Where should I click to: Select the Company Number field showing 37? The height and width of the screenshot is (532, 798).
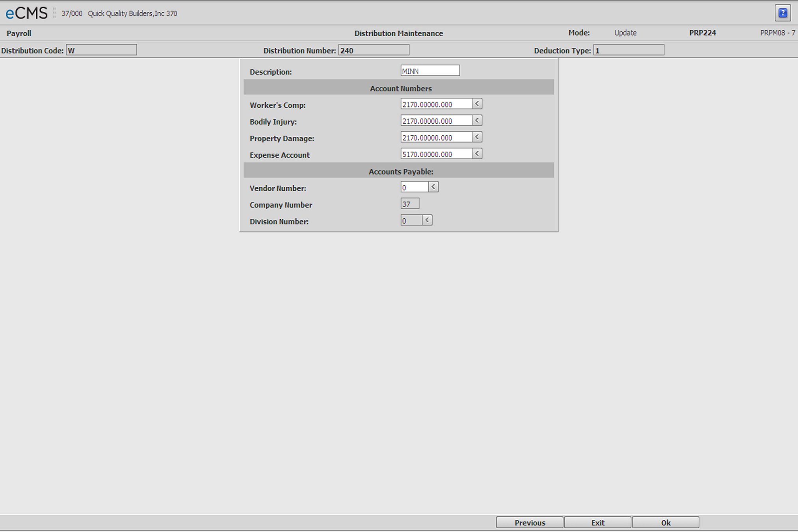(x=410, y=204)
